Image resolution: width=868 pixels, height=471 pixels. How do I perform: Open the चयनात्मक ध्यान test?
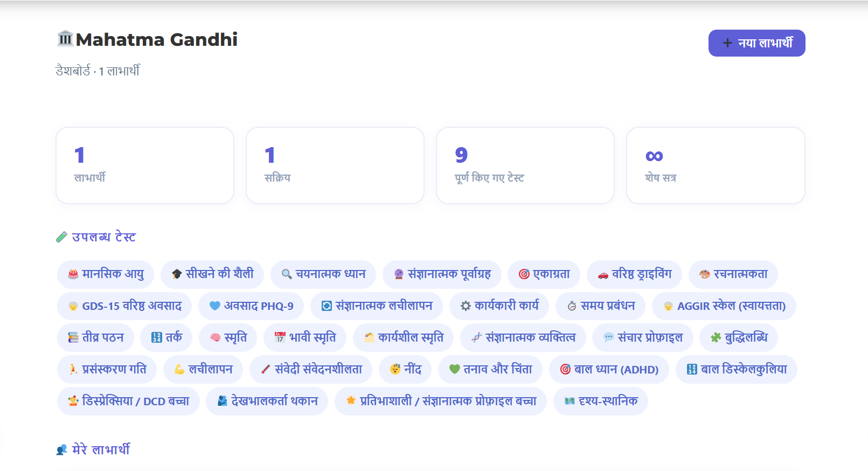click(323, 274)
